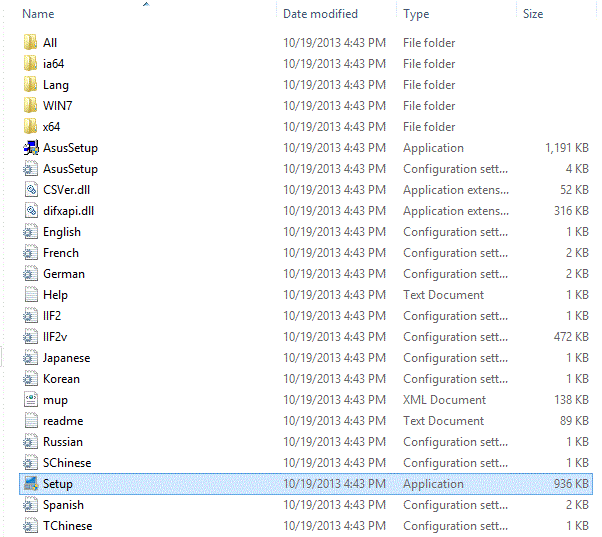Click 'Text Document' type in Help row
602x537 pixels.
click(x=443, y=295)
